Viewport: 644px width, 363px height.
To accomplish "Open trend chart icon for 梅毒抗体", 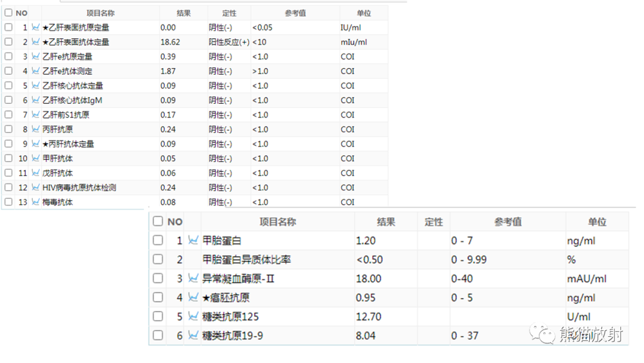I will click(x=36, y=202).
